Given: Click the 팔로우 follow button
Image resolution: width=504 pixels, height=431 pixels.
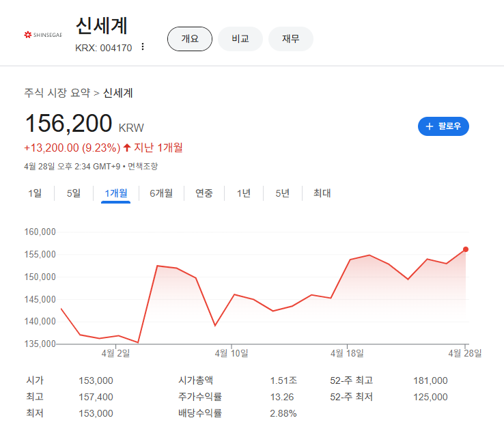Looking at the screenshot, I should coord(443,126).
